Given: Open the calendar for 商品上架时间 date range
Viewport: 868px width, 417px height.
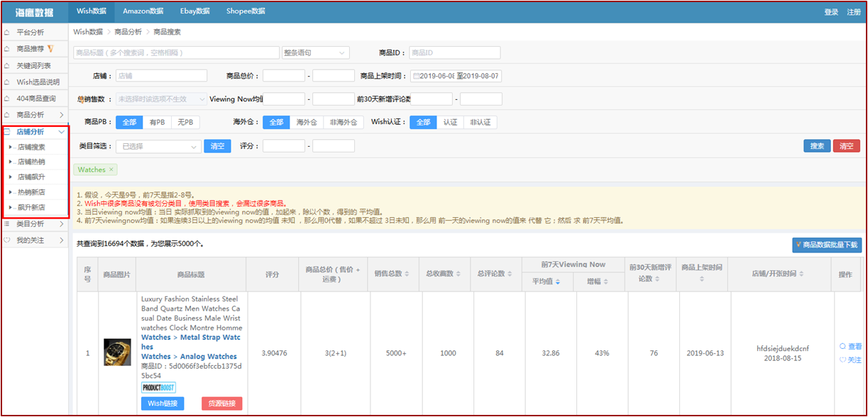Looking at the screenshot, I should 416,76.
